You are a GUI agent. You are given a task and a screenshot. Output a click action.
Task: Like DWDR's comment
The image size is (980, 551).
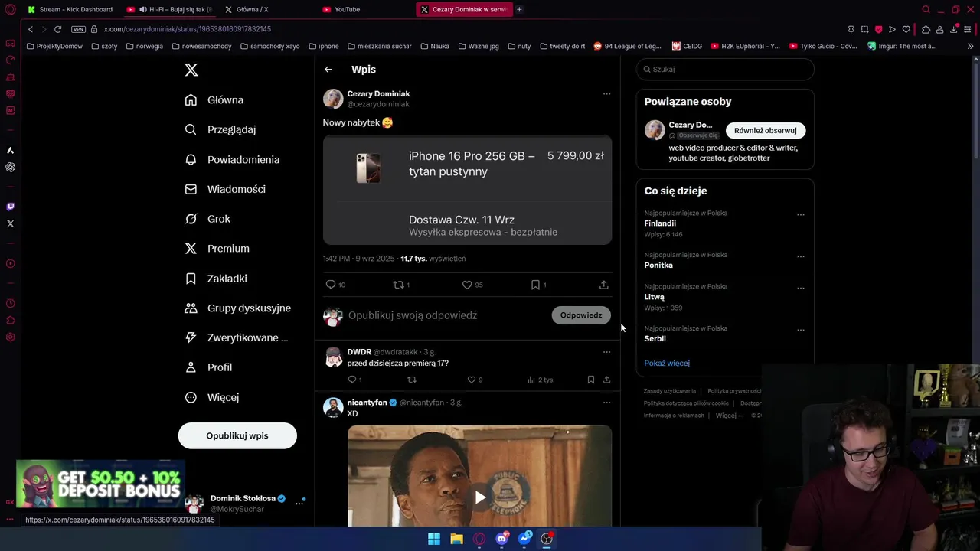click(472, 380)
